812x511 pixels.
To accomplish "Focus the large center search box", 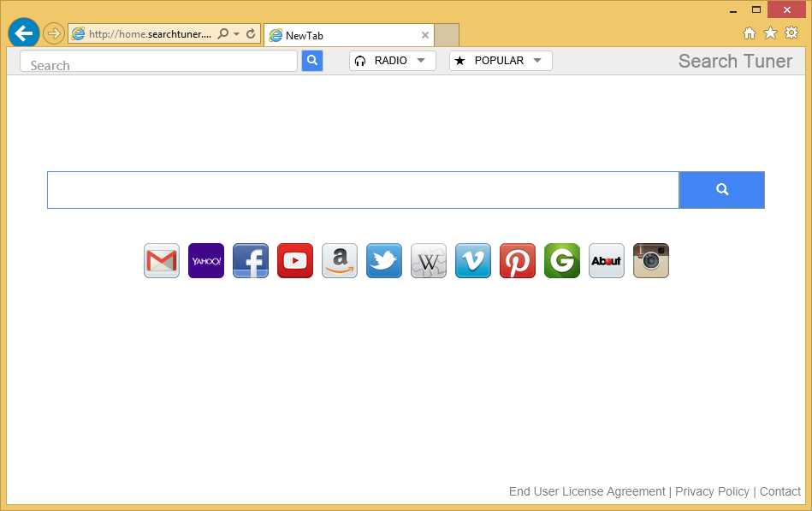I will pyautogui.click(x=363, y=190).
